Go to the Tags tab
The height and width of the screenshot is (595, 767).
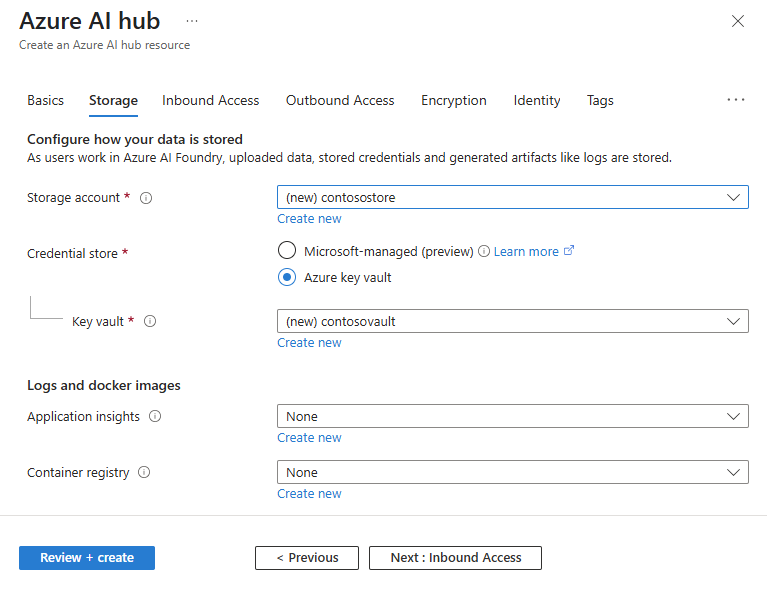click(x=600, y=100)
